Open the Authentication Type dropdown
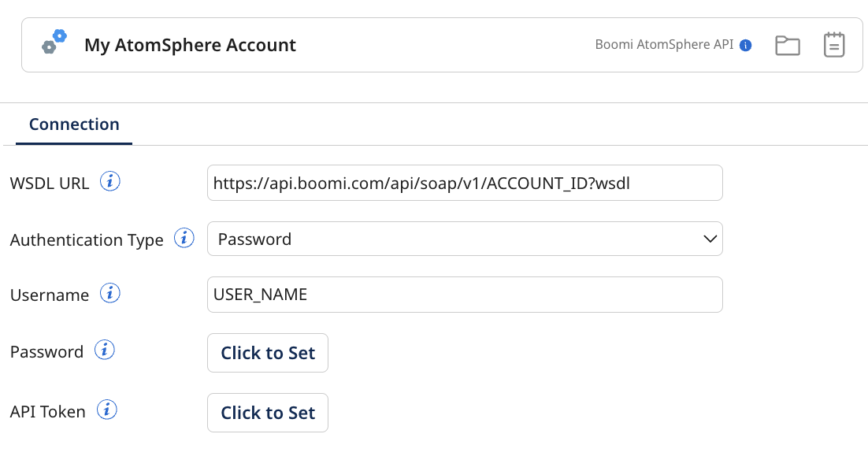 (465, 239)
